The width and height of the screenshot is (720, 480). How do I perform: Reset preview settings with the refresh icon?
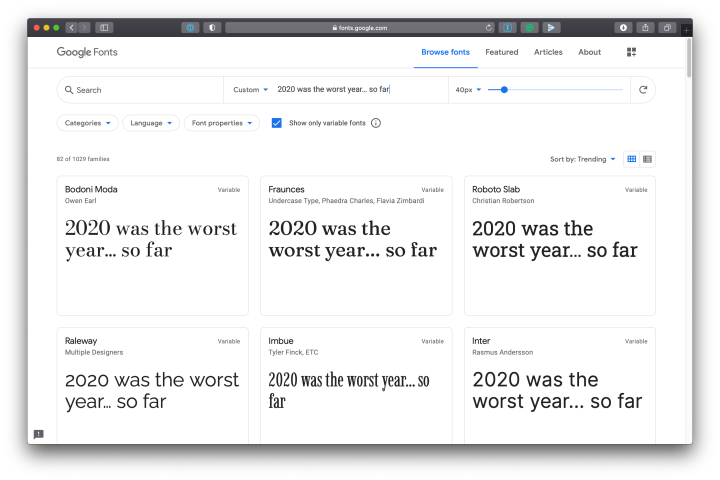click(x=643, y=90)
